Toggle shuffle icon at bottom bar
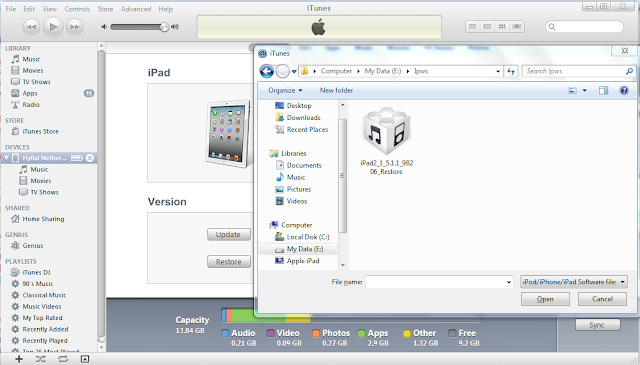Image resolution: width=640 pixels, height=365 pixels. pos(40,359)
